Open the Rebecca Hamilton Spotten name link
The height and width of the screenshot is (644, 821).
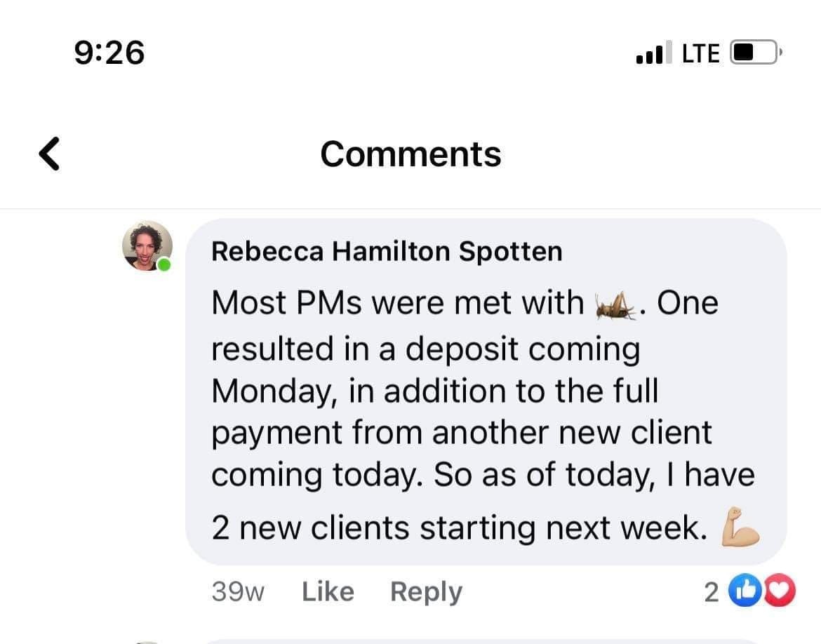[x=387, y=251]
